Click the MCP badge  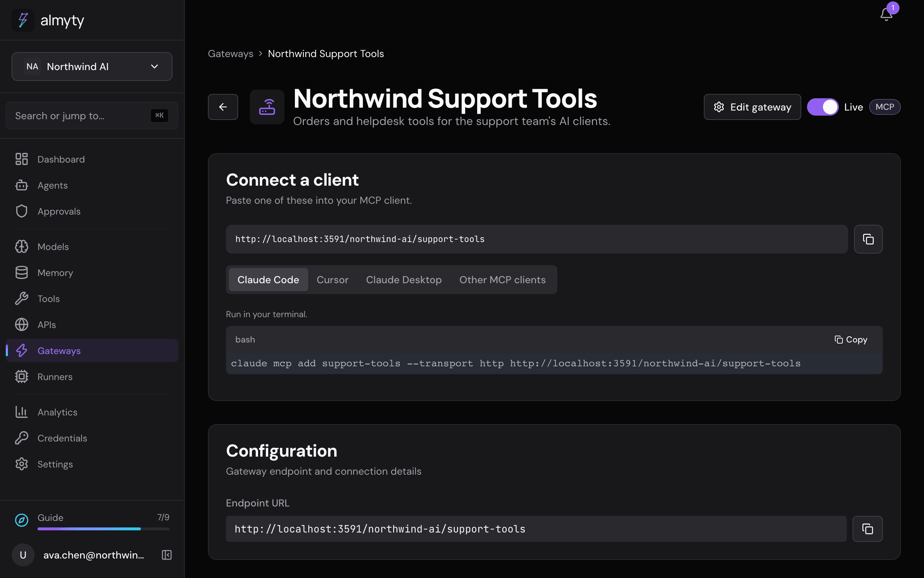pyautogui.click(x=885, y=107)
